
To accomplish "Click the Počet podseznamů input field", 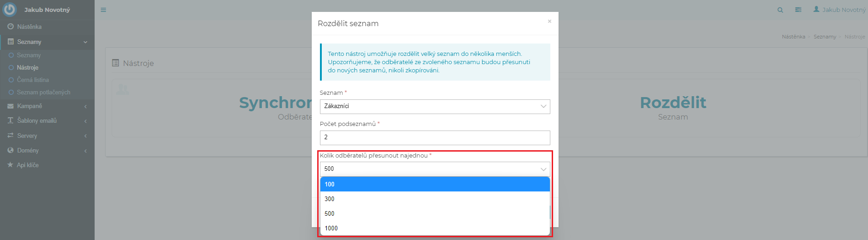I will (435, 137).
